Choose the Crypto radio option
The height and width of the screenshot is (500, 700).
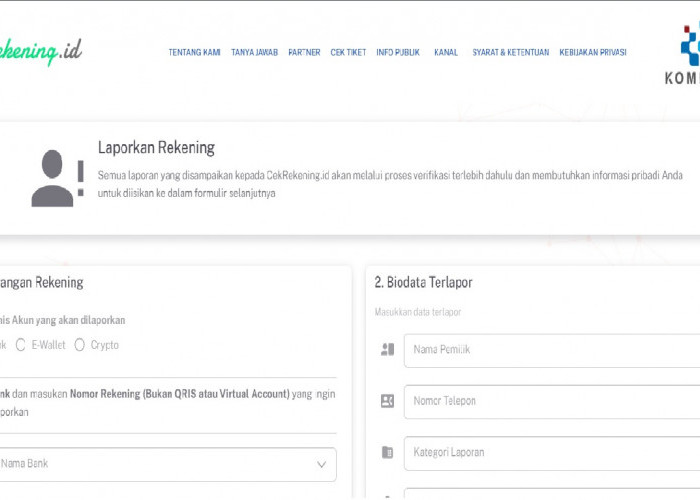pyautogui.click(x=80, y=345)
